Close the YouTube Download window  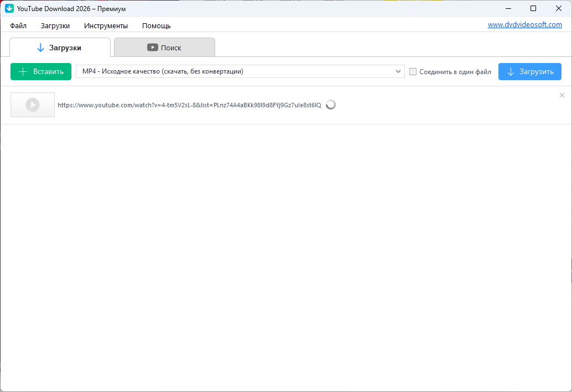[559, 8]
